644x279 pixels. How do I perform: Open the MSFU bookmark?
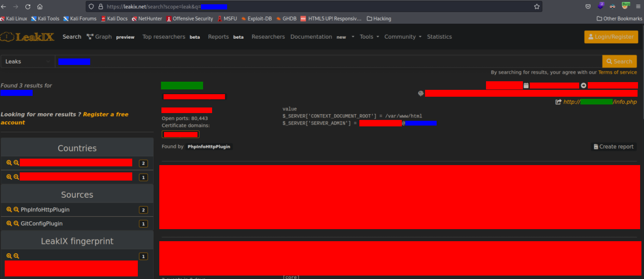pyautogui.click(x=227, y=18)
